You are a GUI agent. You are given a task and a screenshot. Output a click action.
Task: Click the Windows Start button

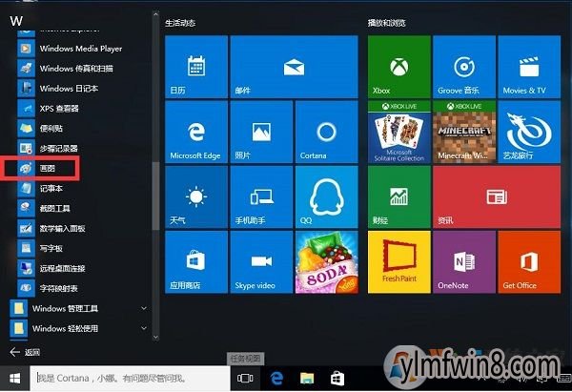pyautogui.click(x=14, y=378)
